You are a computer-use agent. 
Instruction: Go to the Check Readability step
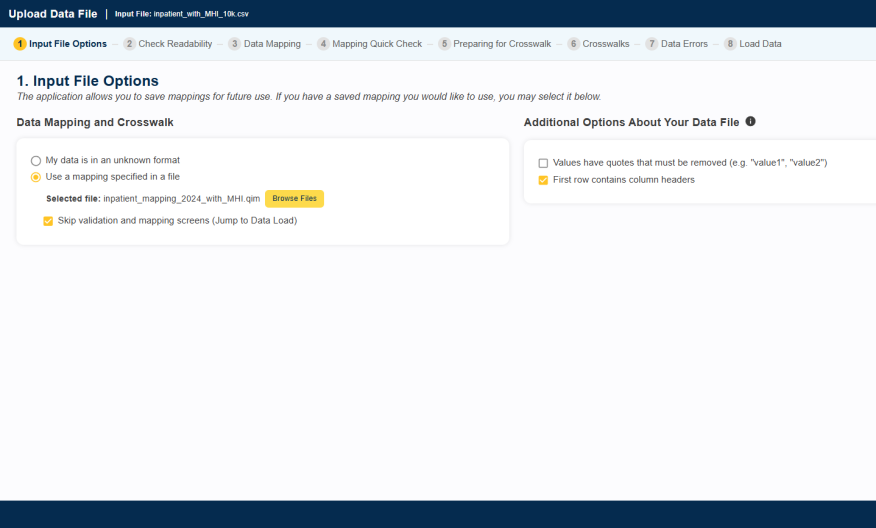click(x=175, y=44)
